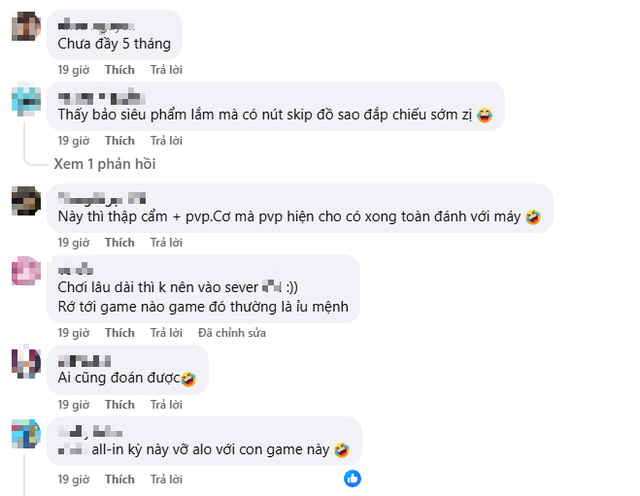
Task: Like the 'Chơi lâu dài' comment
Action: coord(120,332)
